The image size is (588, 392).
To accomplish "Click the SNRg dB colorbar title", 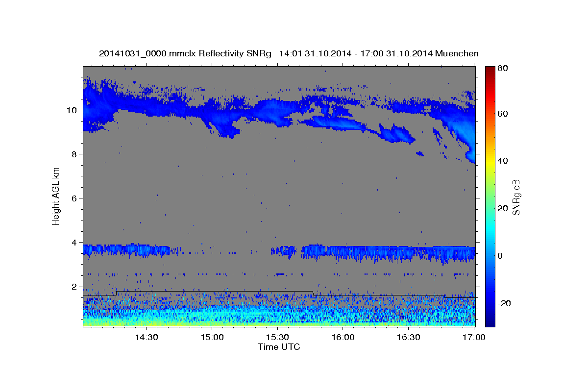I will pos(516,196).
